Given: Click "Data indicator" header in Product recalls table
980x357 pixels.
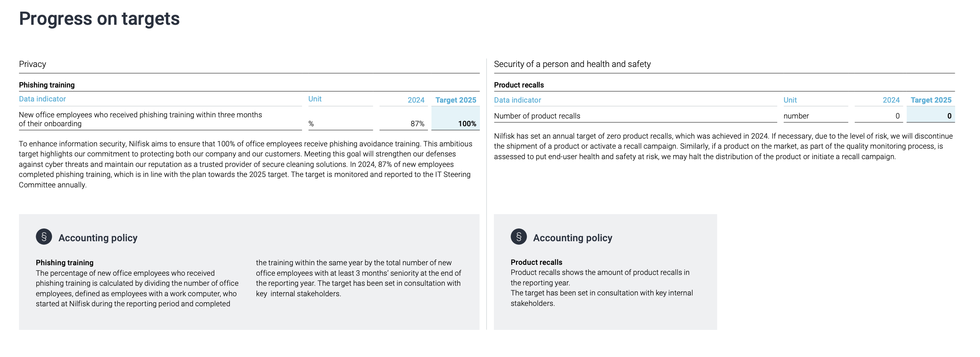Looking at the screenshot, I should pyautogui.click(x=517, y=100).
